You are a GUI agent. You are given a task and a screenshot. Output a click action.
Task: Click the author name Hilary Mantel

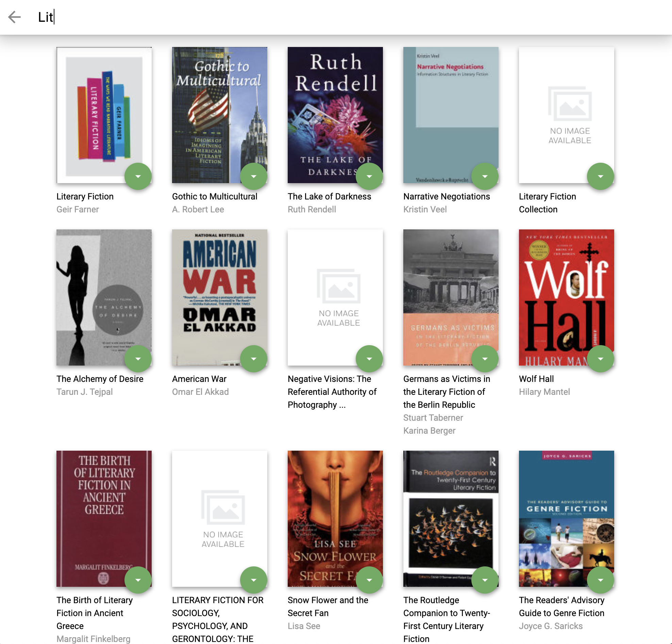544,392
